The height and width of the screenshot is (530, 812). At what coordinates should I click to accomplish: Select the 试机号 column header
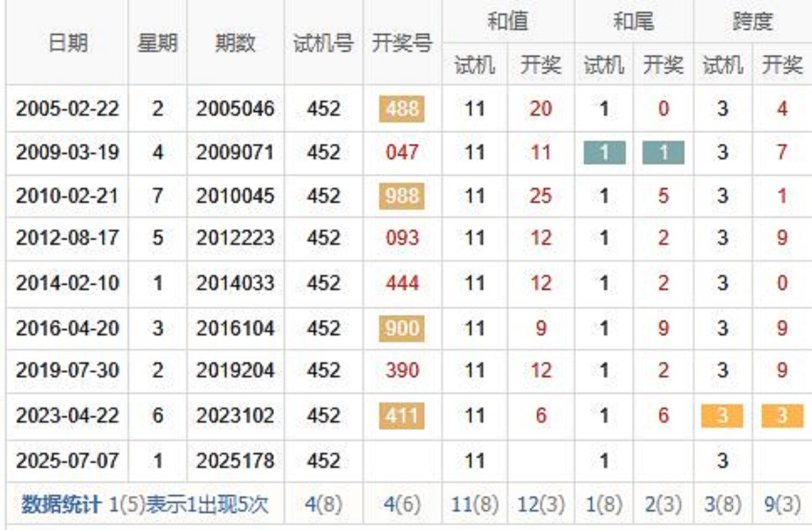[x=323, y=43]
